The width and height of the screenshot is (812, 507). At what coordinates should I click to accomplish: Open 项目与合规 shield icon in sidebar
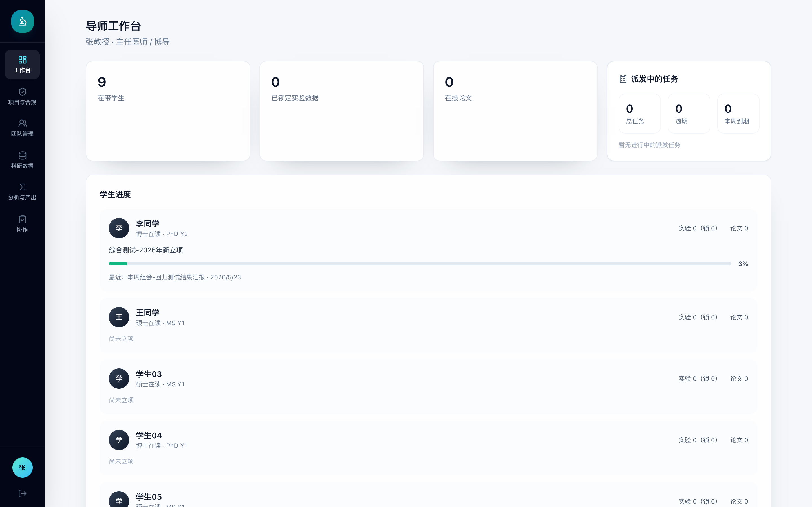coord(23,92)
